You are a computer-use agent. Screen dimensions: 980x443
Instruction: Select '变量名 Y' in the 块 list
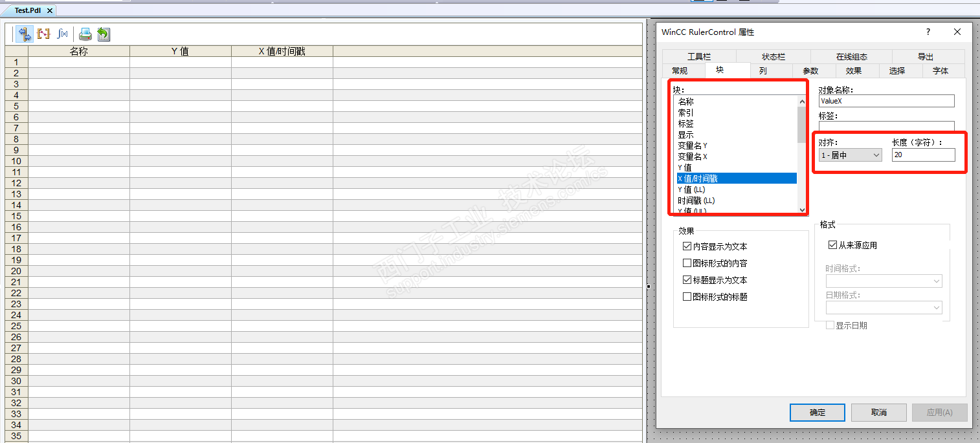click(737, 146)
